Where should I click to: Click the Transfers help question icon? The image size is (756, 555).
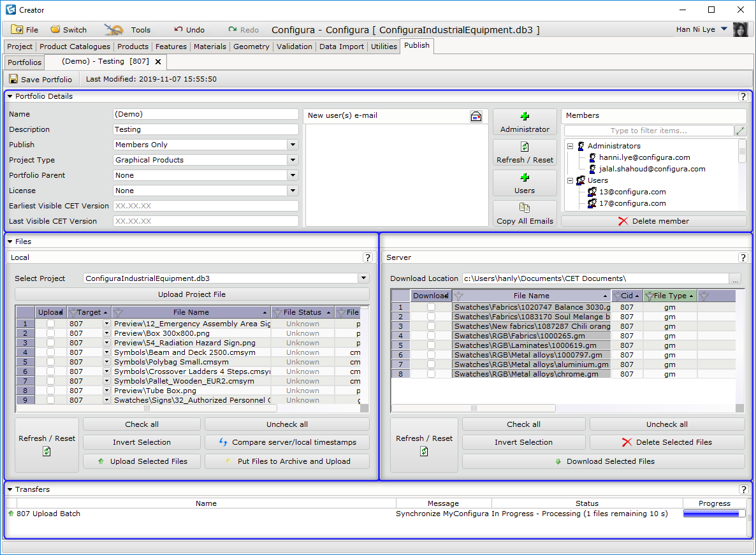point(743,489)
